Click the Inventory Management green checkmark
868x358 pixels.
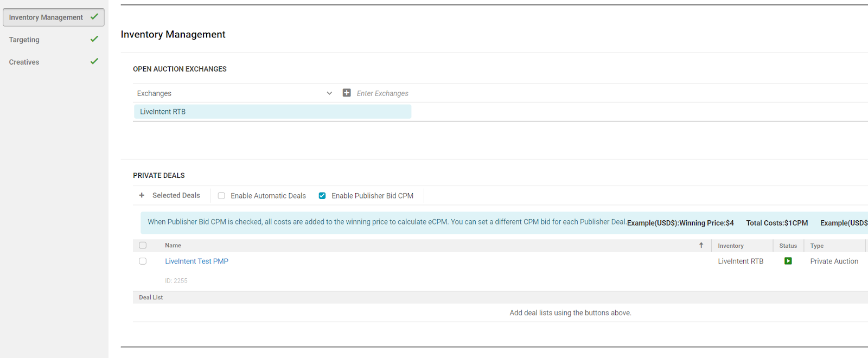(x=94, y=17)
